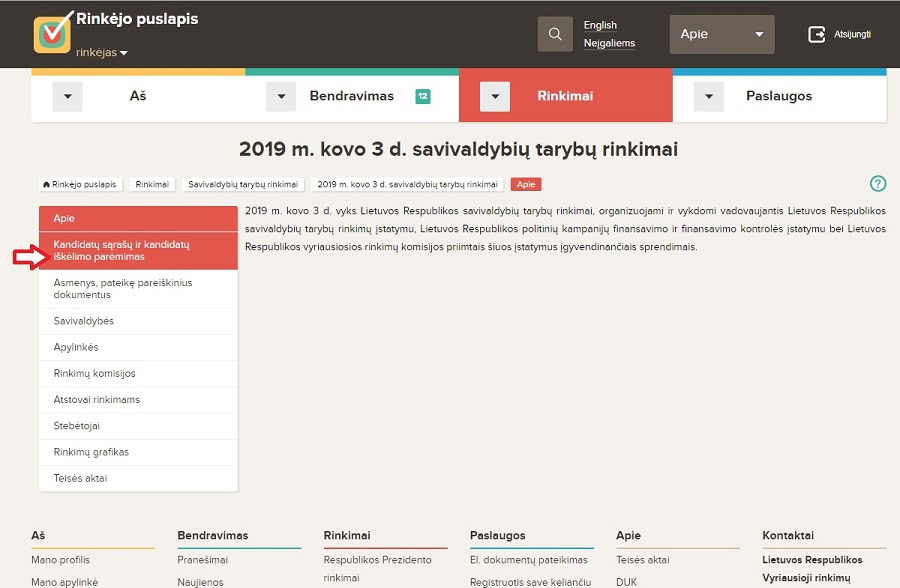This screenshot has height=588, width=900.
Task: Click the footer Pranešimai link
Action: [203, 560]
